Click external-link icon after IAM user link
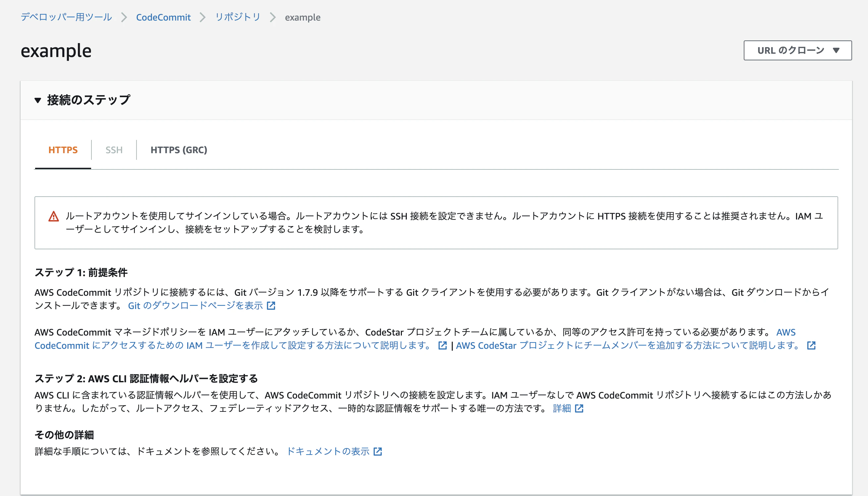 click(x=442, y=345)
